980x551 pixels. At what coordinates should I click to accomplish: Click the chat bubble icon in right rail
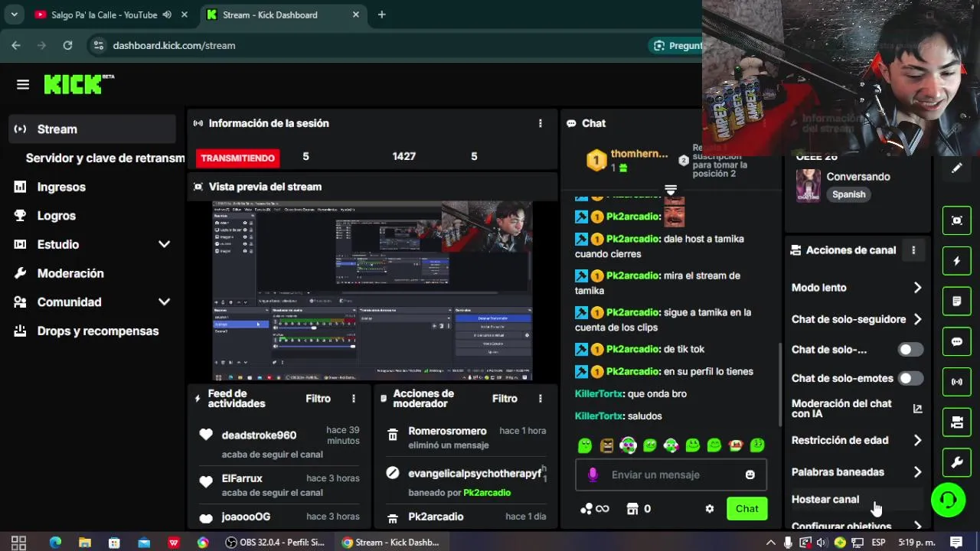click(x=957, y=341)
